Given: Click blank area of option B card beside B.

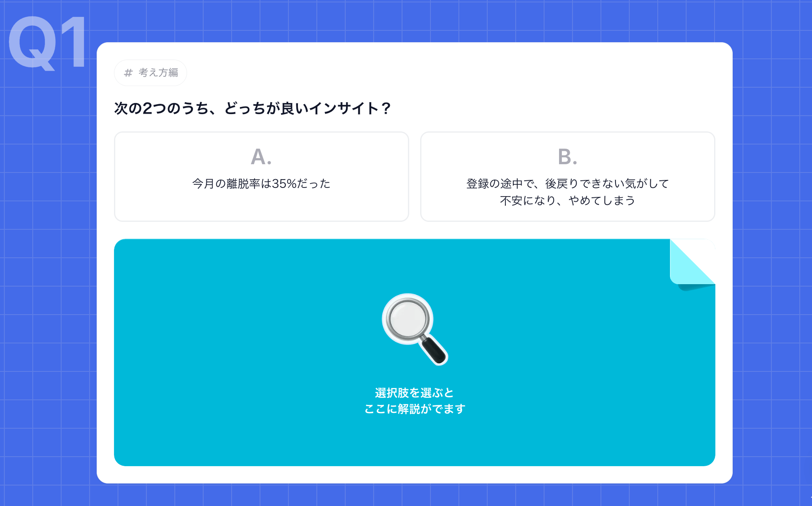Looking at the screenshot, I should point(647,156).
